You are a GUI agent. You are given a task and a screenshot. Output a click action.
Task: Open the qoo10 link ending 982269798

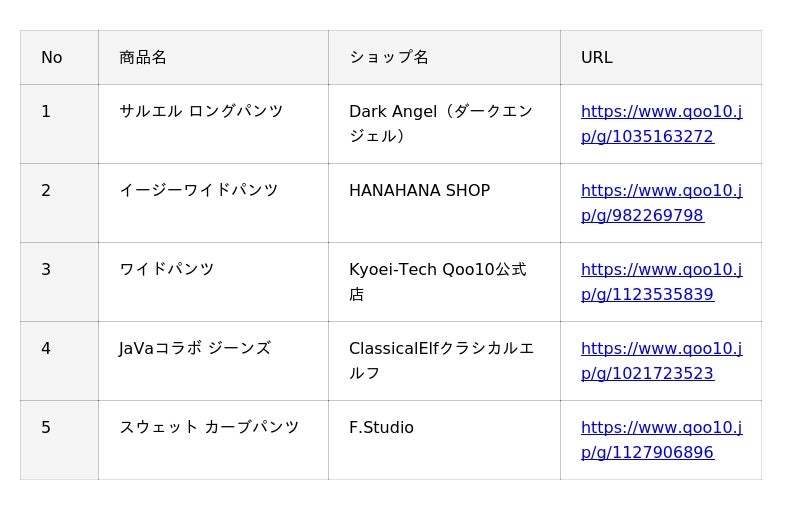click(x=660, y=203)
